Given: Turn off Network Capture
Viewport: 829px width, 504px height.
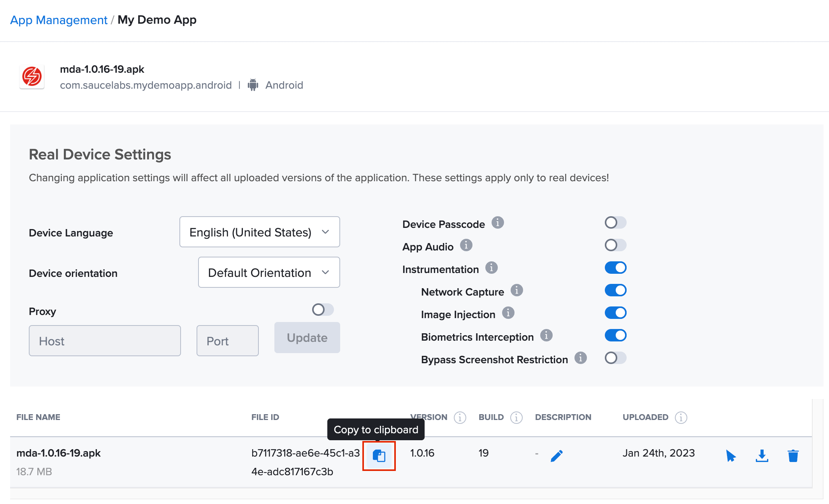Looking at the screenshot, I should coord(615,290).
